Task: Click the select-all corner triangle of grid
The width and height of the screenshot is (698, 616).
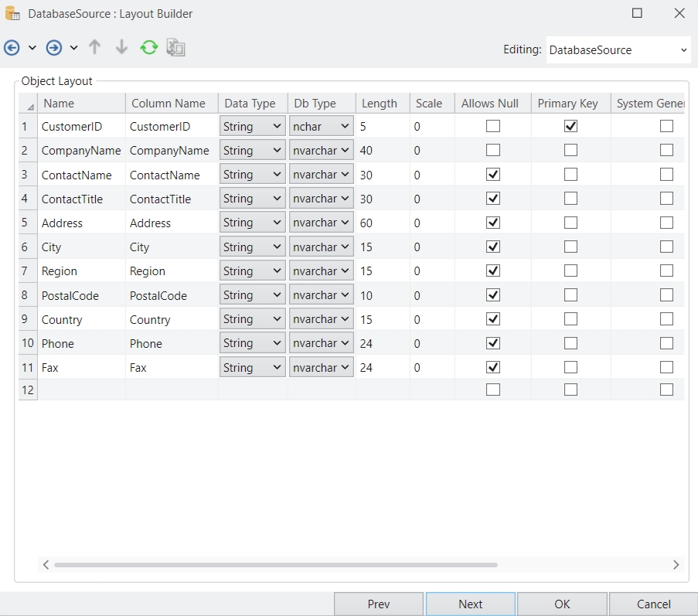Action: click(x=29, y=105)
